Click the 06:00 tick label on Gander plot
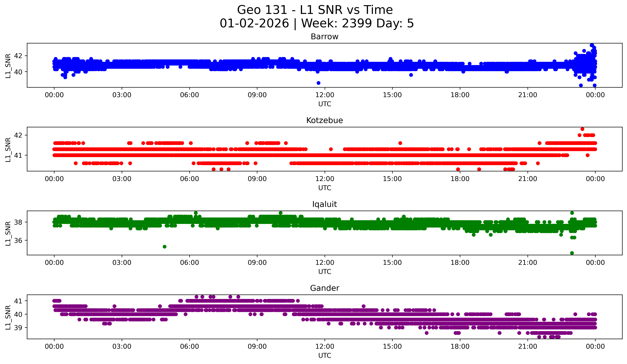 189,347
